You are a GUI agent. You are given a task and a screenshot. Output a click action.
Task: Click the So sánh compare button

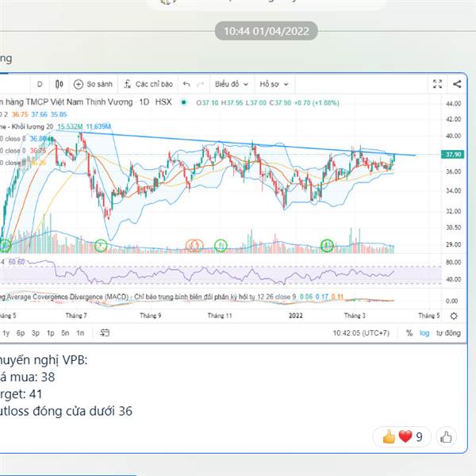pos(93,84)
